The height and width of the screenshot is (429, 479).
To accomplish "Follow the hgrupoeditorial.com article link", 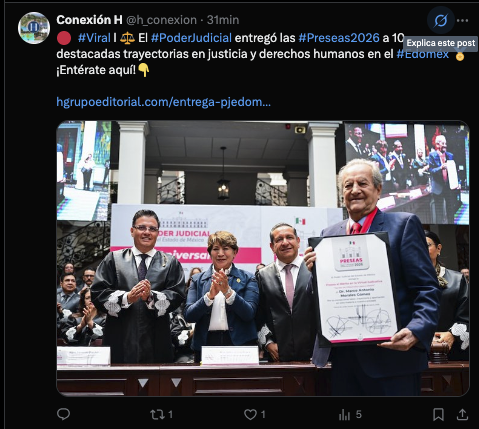I will click(x=163, y=102).
